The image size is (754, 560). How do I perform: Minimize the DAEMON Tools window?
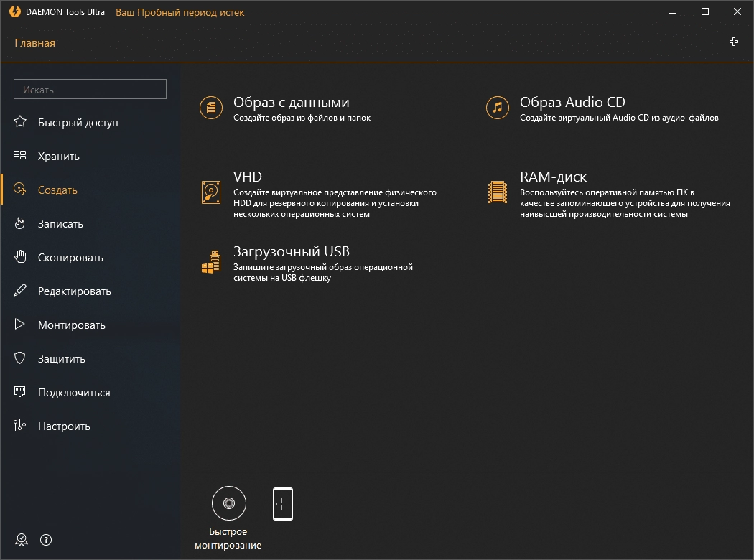click(x=673, y=12)
